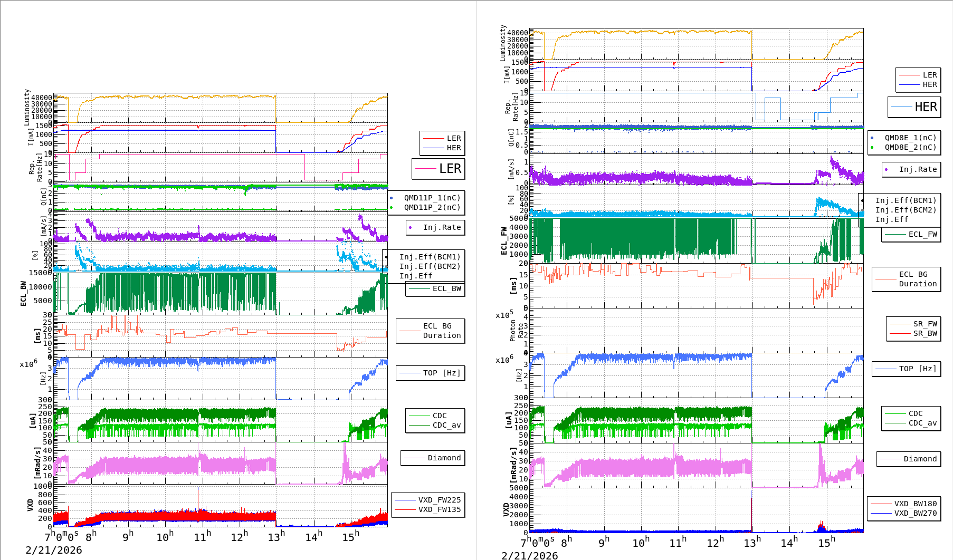Click the SR_FW legend entry

(925, 324)
